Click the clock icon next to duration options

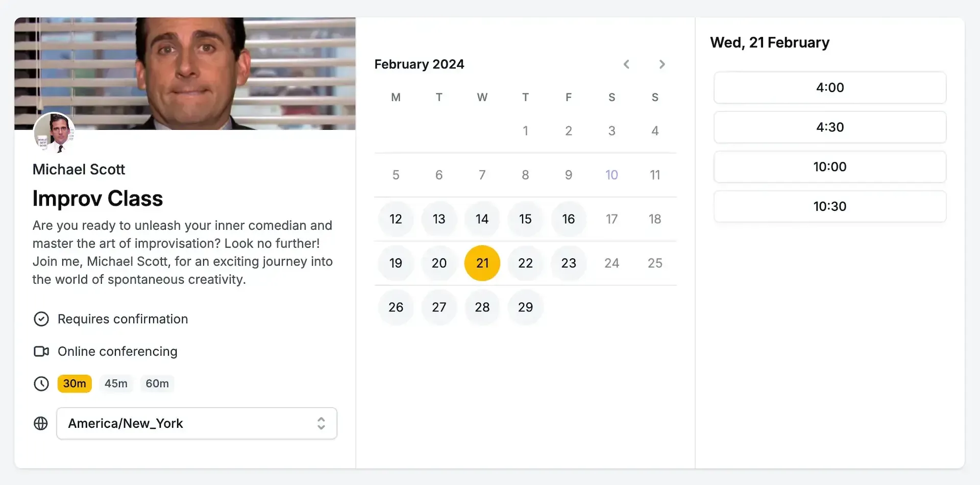[x=41, y=383]
